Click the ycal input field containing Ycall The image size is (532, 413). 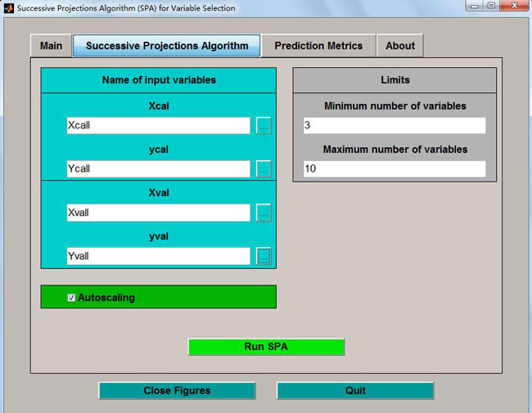tap(158, 169)
